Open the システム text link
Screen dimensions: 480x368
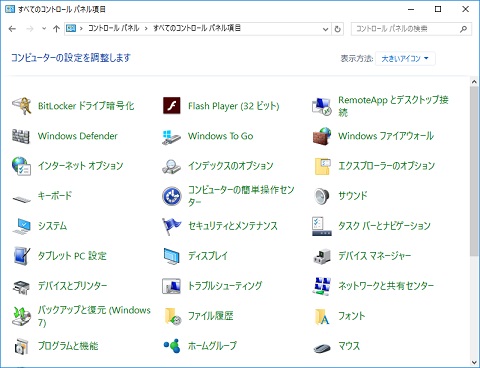coord(52,226)
